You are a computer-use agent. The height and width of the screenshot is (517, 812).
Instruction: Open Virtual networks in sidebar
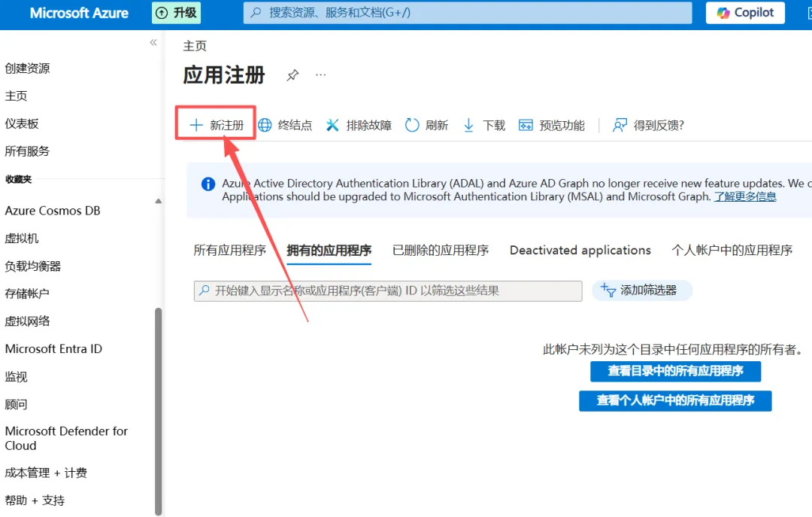(28, 321)
